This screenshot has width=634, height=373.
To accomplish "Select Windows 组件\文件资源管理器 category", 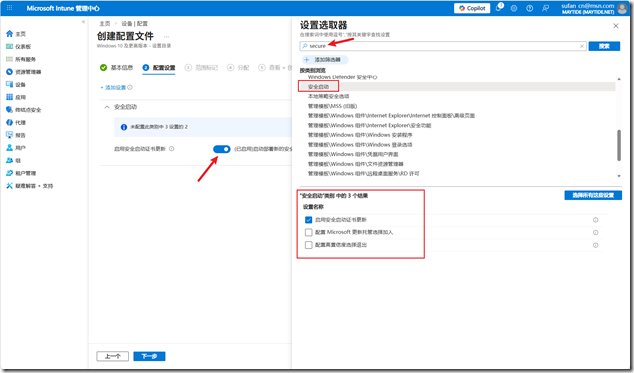I will [x=355, y=164].
